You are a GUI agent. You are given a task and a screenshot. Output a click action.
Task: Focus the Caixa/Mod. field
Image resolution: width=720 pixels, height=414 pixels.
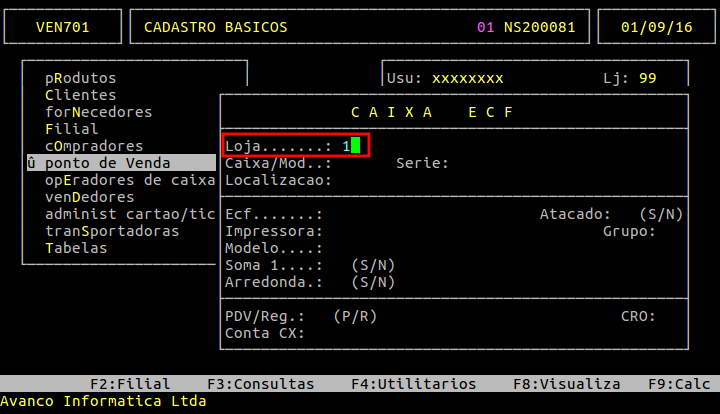pyautogui.click(x=363, y=163)
